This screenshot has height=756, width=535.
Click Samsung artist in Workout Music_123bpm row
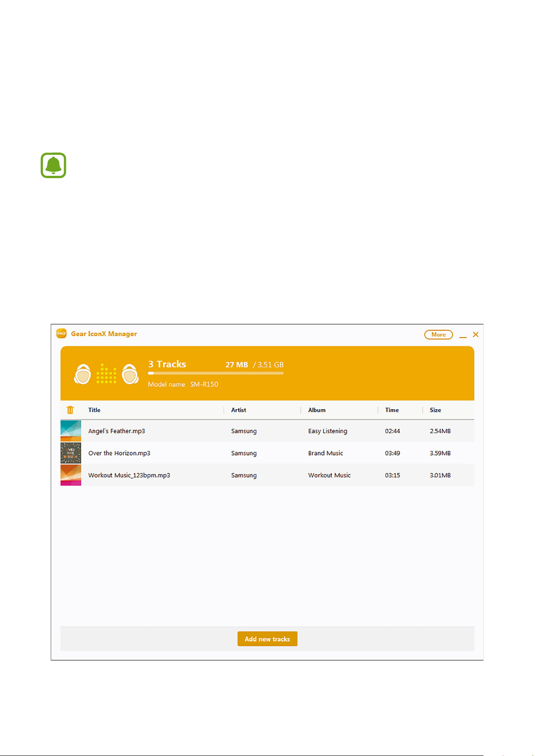click(244, 475)
